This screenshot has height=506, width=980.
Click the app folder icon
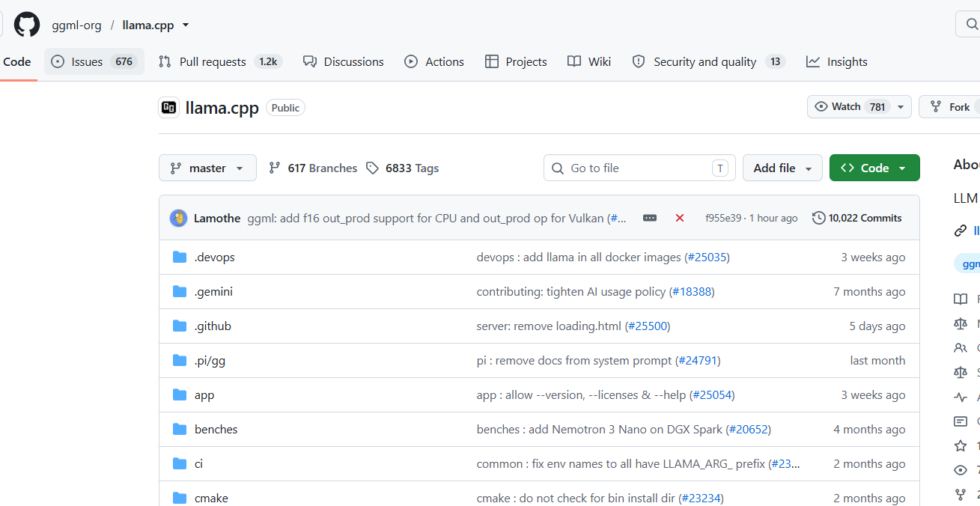180,394
